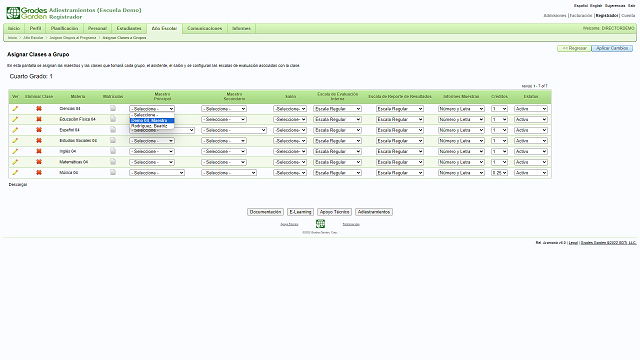The height and width of the screenshot is (360, 640).
Task: Open the Matrículas document icon for Educación Física 04
Action: tap(113, 119)
